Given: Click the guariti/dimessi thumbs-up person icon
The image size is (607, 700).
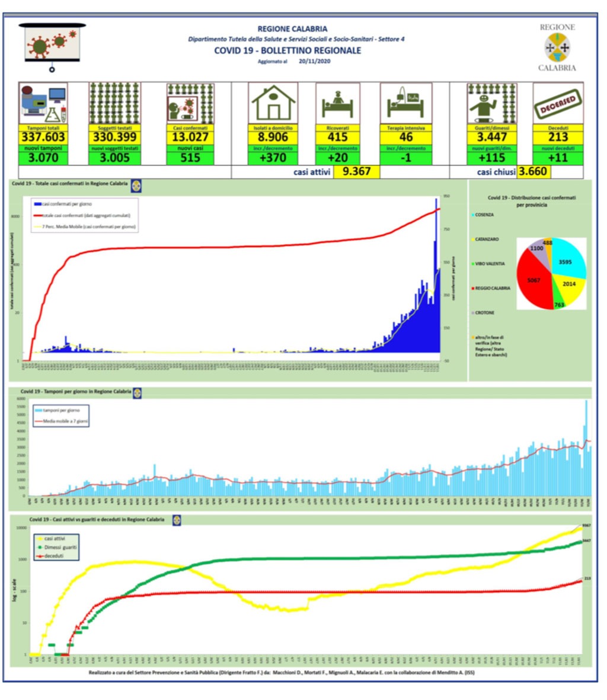Looking at the screenshot, I should coord(492,103).
